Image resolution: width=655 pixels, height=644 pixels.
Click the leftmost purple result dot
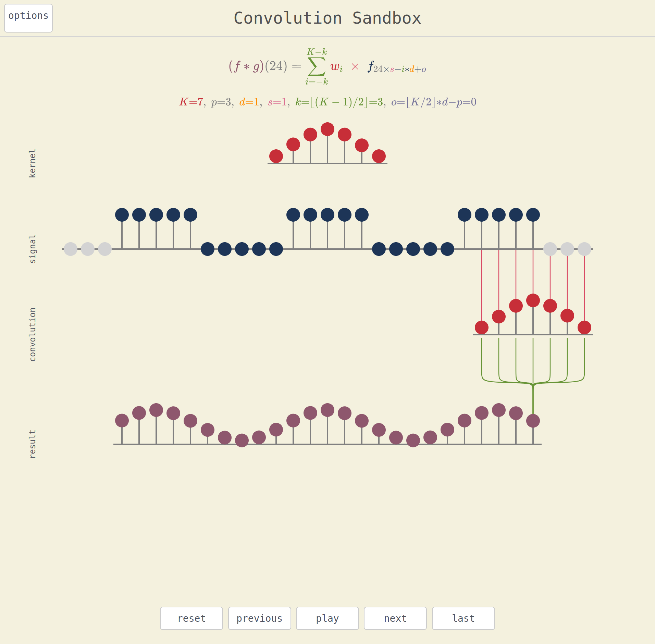122,420
